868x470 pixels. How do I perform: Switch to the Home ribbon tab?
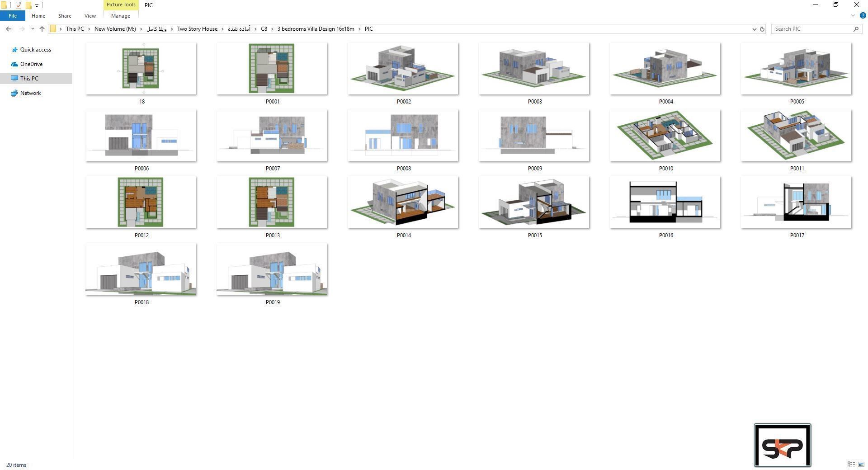38,16
